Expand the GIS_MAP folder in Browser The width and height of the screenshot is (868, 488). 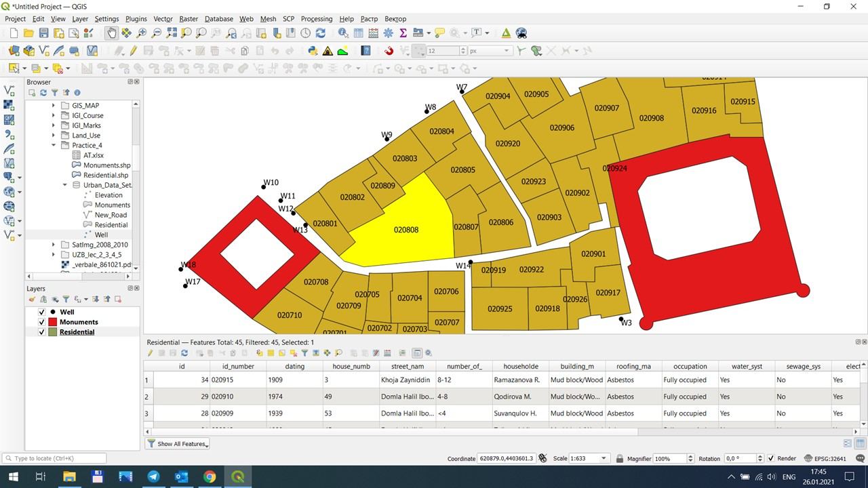[x=54, y=106]
